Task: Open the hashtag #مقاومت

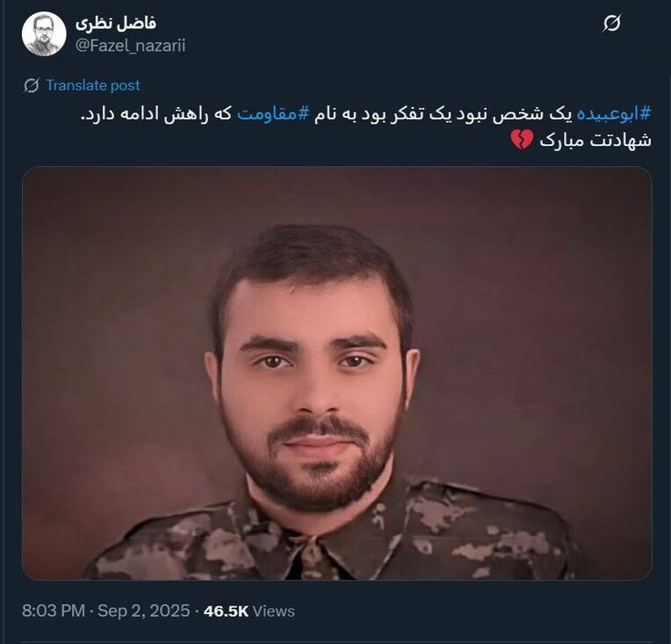Action: click(272, 114)
